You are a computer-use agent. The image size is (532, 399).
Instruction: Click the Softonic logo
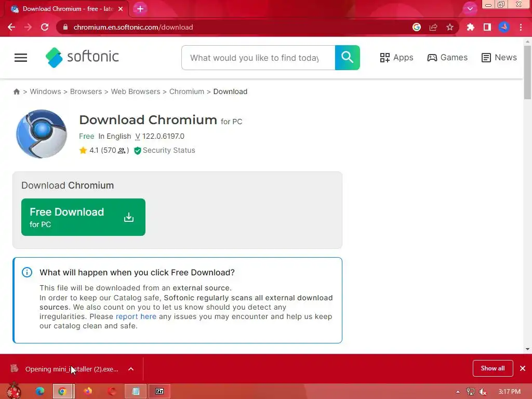coord(82,57)
